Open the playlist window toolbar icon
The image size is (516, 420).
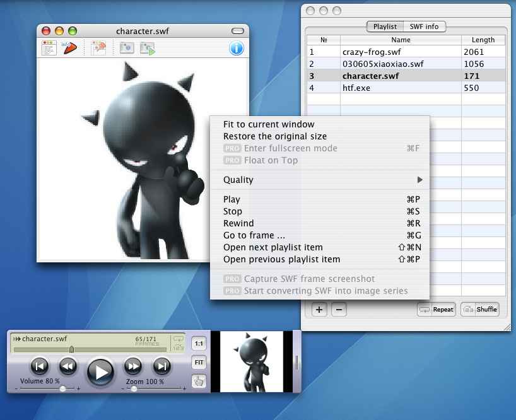pos(49,48)
